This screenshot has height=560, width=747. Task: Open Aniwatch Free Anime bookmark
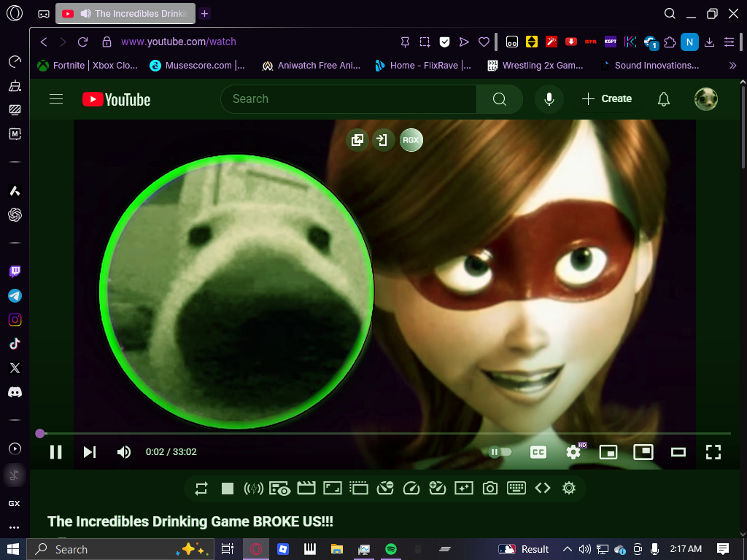click(x=311, y=66)
